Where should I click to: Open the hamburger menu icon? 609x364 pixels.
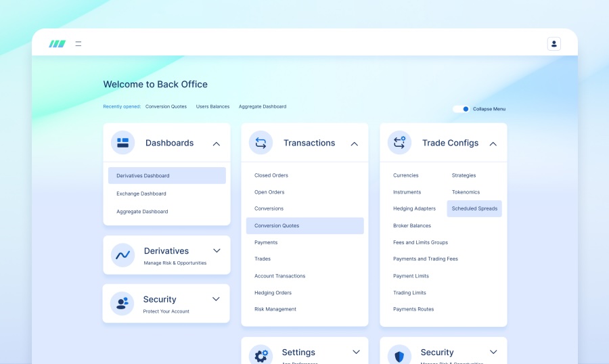(78, 44)
